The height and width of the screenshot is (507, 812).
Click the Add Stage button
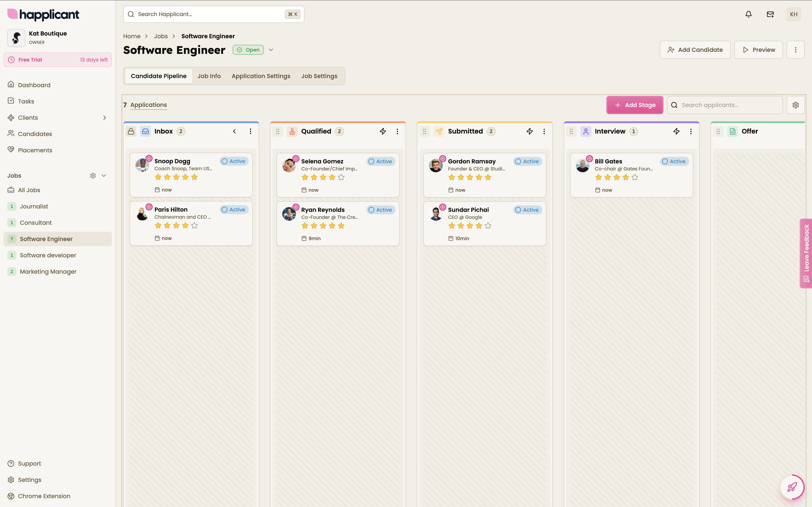(x=635, y=105)
